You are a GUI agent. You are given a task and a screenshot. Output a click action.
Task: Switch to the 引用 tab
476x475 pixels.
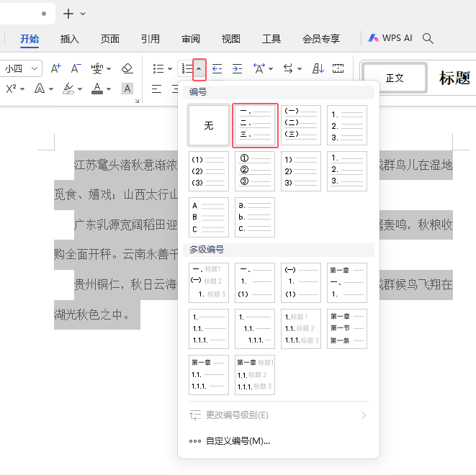[x=151, y=39]
